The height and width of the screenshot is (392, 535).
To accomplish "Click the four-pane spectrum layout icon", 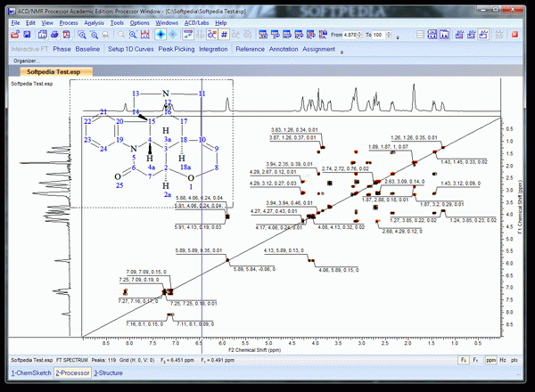I will point(432,35).
